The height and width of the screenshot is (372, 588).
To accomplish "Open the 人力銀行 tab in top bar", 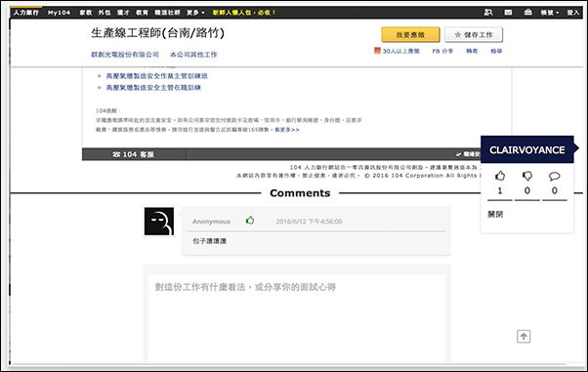I will pyautogui.click(x=25, y=13).
